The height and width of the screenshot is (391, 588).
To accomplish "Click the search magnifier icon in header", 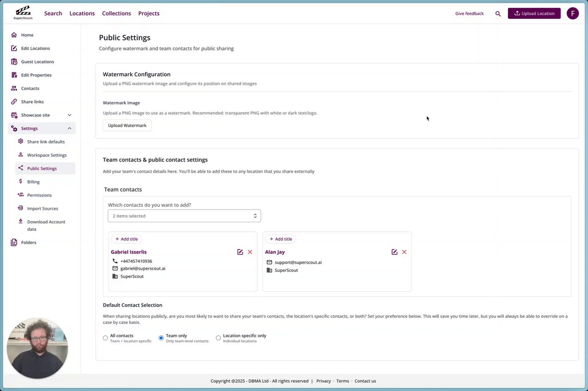I will point(498,14).
